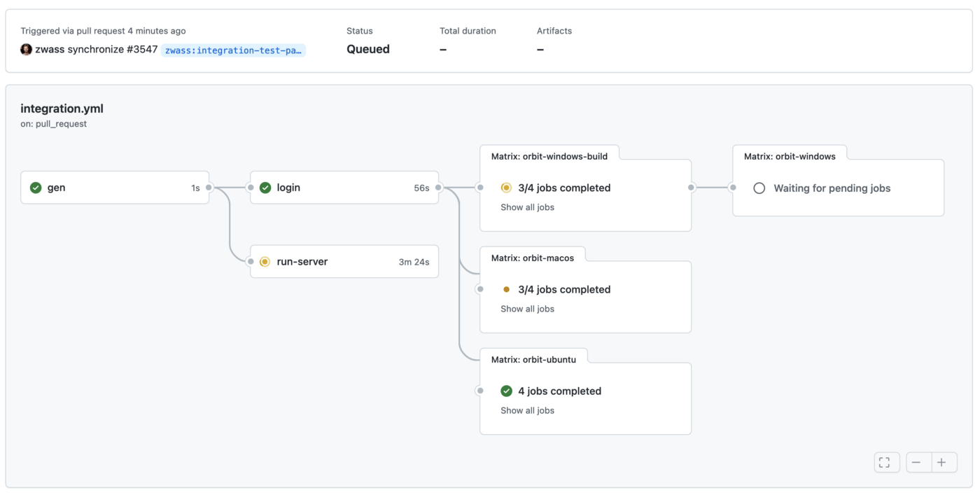The height and width of the screenshot is (495, 980).
Task: Click the green check icon in orbit-ubuntu matrix
Action: tap(506, 391)
